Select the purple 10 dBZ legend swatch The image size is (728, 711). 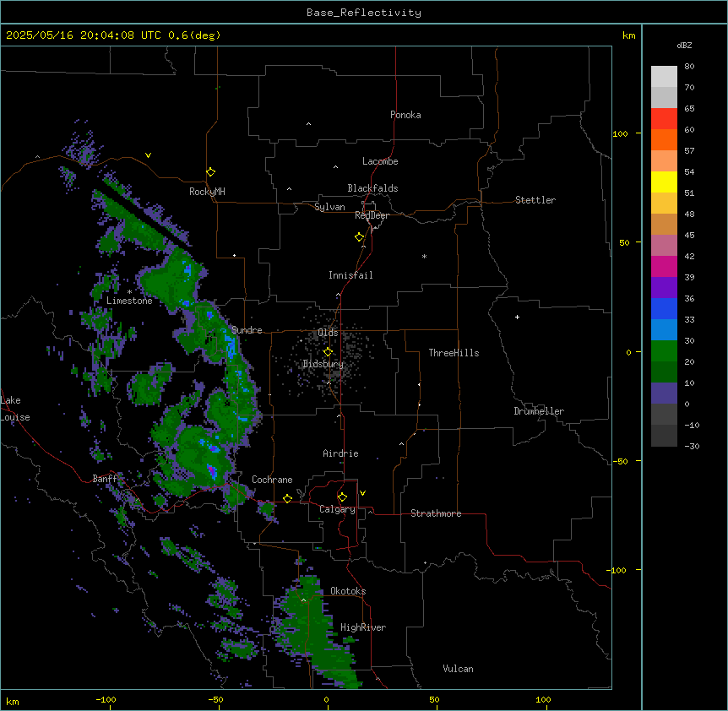(x=664, y=393)
